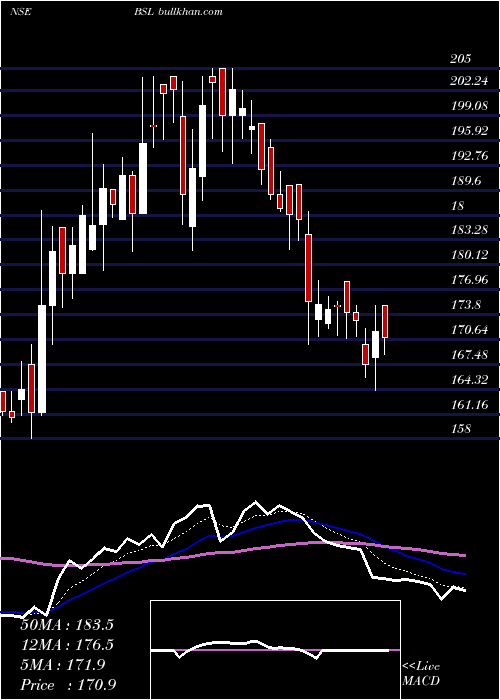Click the 180.12 price axis label
The image size is (500, 700).
tap(469, 255)
